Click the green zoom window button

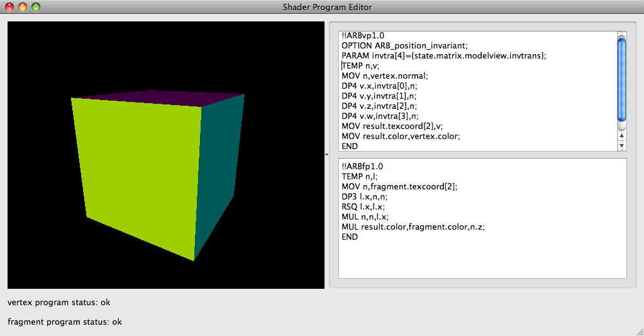tap(36, 7)
